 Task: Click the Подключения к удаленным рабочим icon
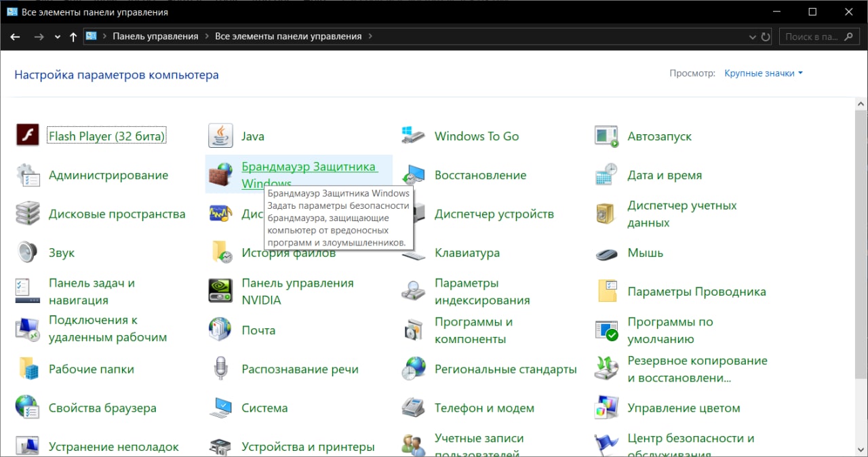coord(28,330)
